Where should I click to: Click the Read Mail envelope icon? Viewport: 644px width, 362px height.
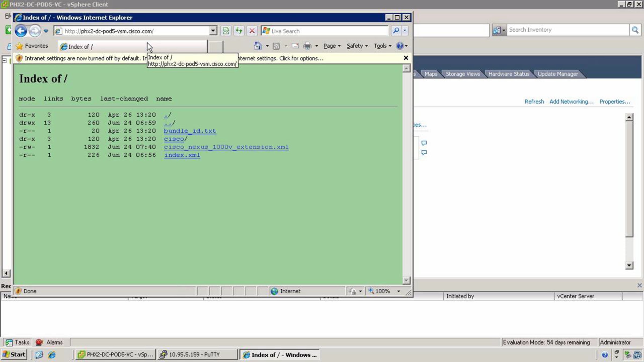[295, 46]
